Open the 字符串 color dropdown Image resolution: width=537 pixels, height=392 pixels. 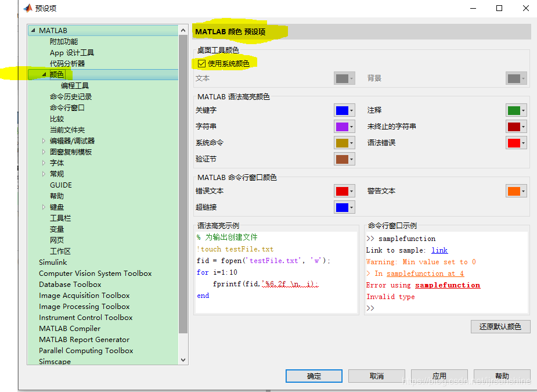click(x=344, y=127)
